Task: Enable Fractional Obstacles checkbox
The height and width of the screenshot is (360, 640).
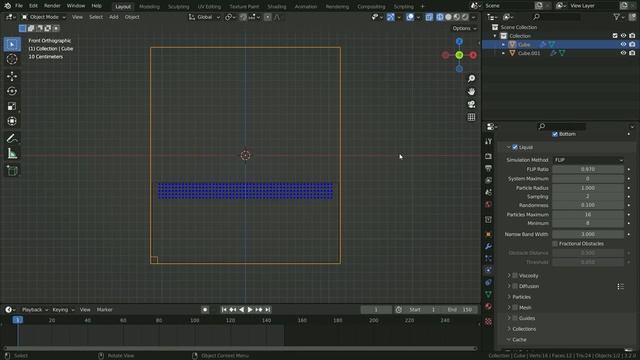Action: click(x=555, y=244)
